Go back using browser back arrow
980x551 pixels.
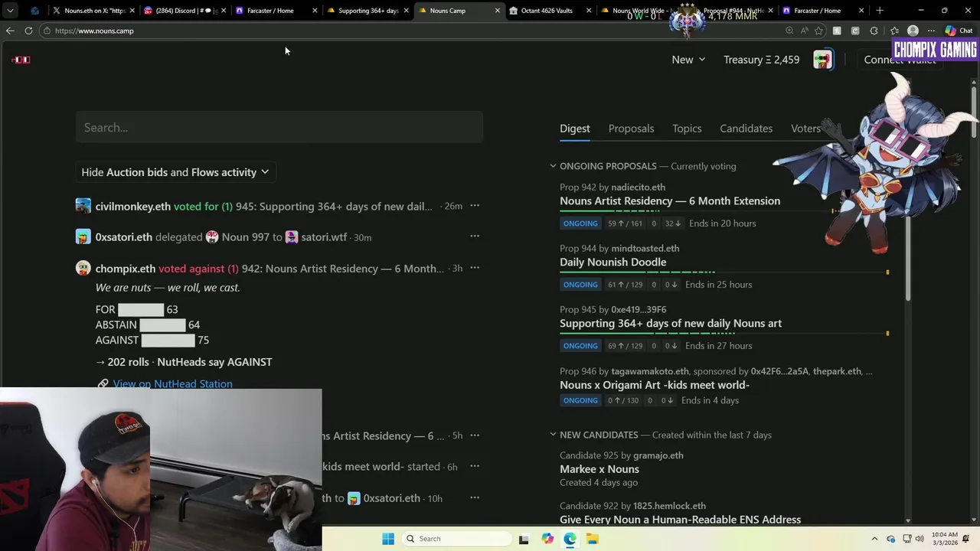click(x=10, y=31)
